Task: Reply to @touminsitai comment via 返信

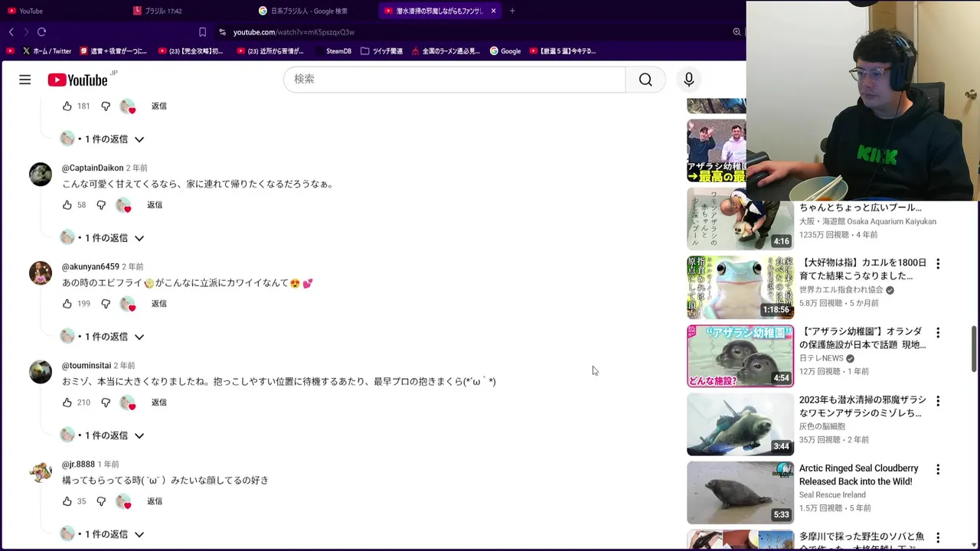Action: tap(158, 403)
